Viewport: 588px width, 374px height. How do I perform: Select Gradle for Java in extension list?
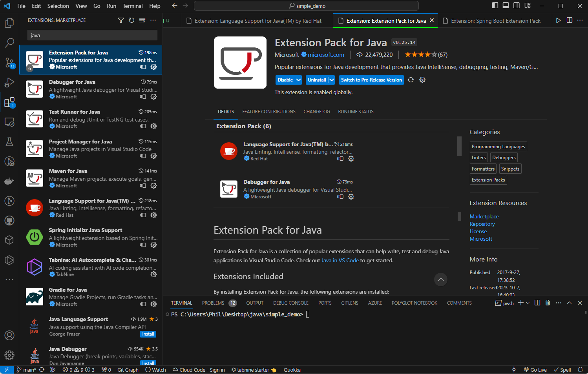(x=91, y=297)
